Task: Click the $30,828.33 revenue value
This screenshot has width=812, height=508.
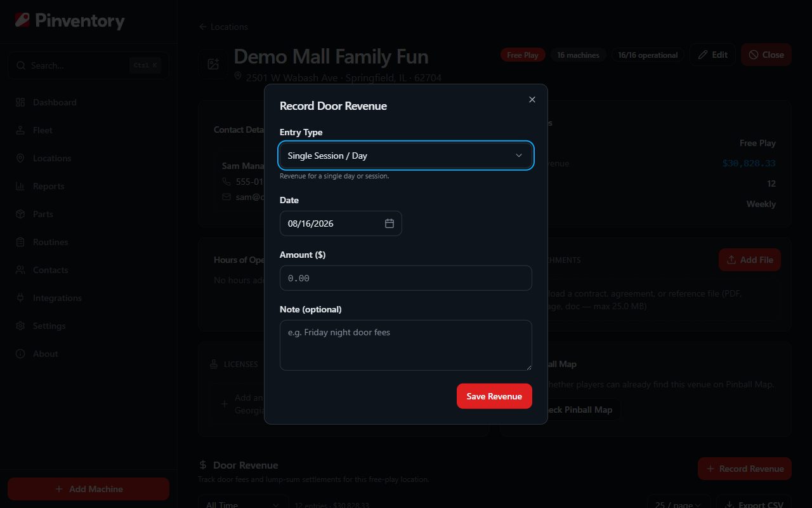Action: click(749, 163)
